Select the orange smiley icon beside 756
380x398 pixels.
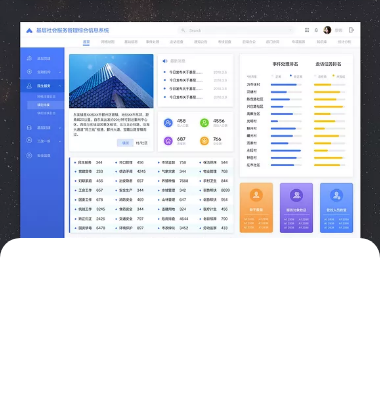[x=204, y=141]
